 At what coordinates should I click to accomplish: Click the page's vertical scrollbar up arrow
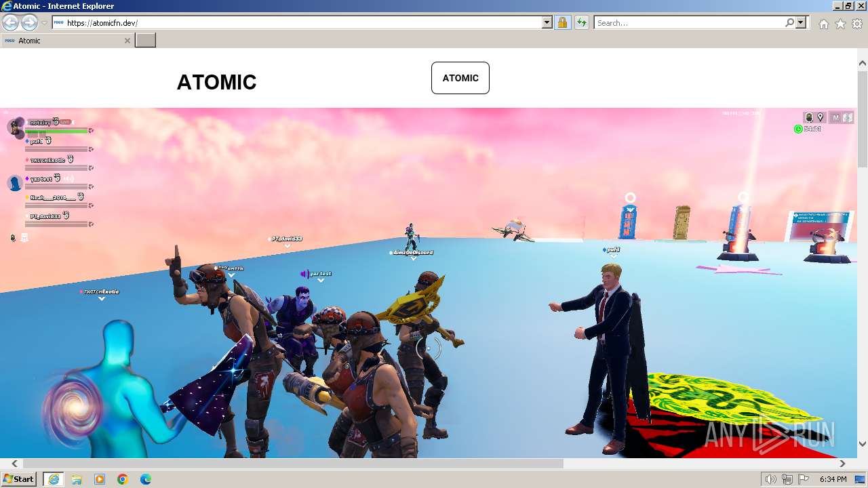[x=863, y=63]
